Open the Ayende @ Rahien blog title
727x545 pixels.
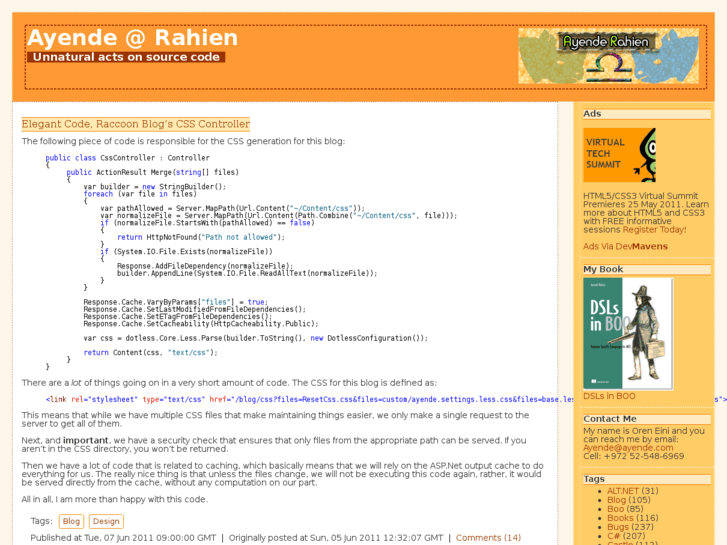132,38
